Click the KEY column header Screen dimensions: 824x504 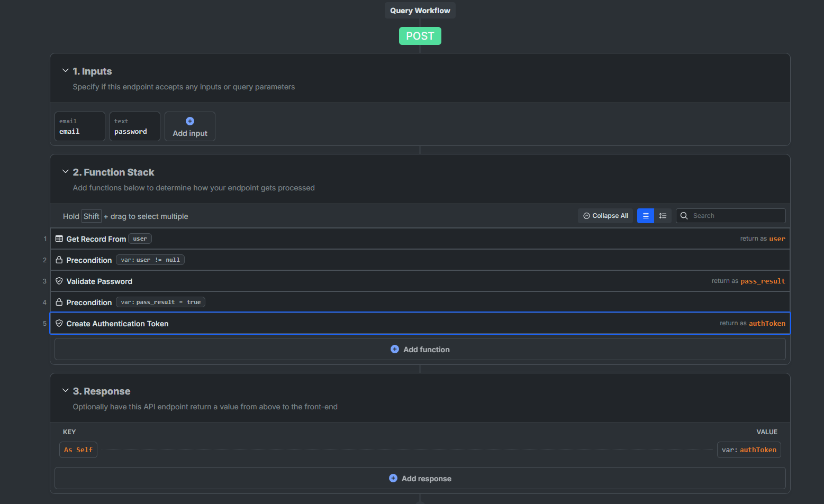(69, 432)
